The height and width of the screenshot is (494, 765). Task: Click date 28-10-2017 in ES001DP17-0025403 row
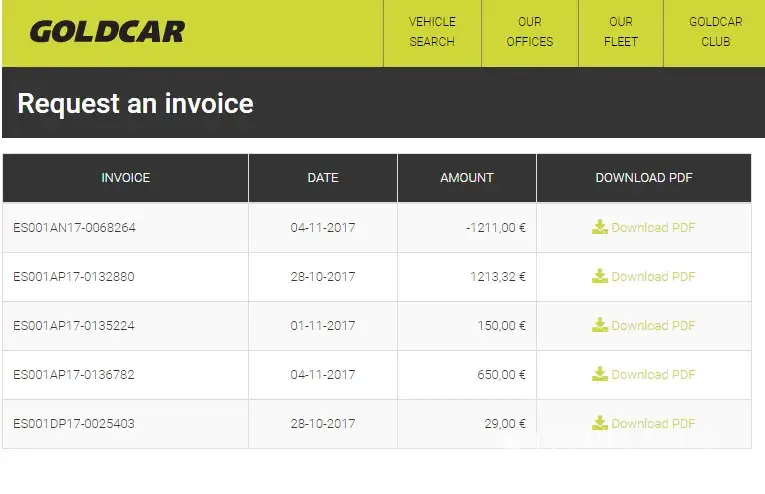[x=322, y=423]
